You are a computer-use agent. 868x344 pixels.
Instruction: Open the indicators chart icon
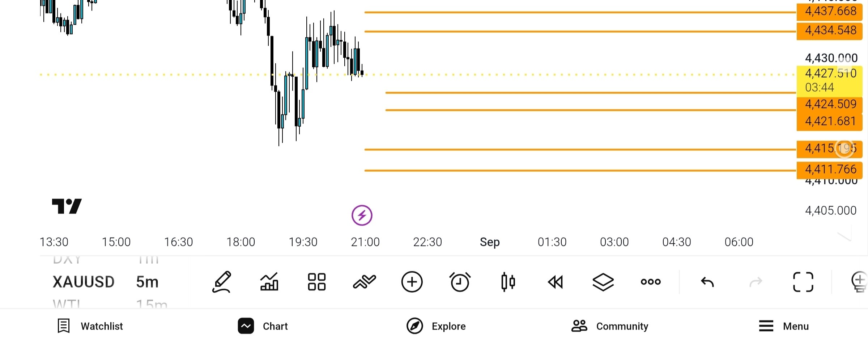point(269,282)
